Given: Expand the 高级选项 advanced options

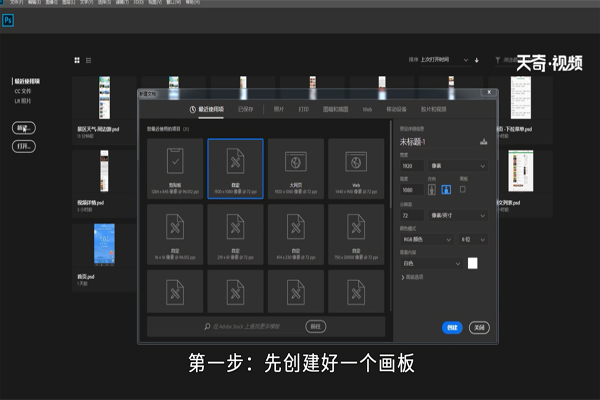Looking at the screenshot, I should [x=412, y=277].
